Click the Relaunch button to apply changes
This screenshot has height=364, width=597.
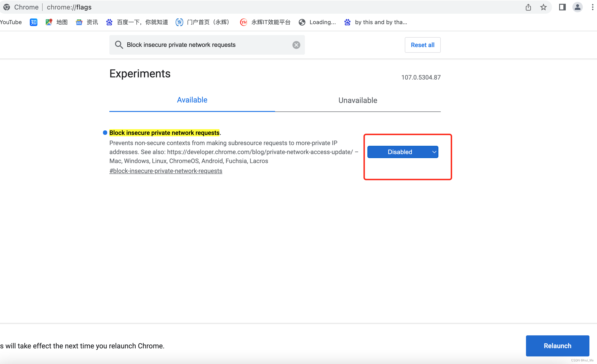click(x=557, y=346)
